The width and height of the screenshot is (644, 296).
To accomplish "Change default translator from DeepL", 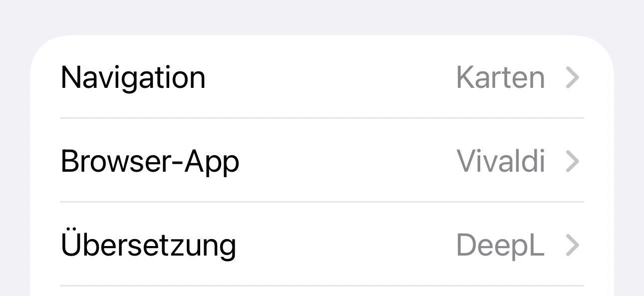I will pos(322,244).
